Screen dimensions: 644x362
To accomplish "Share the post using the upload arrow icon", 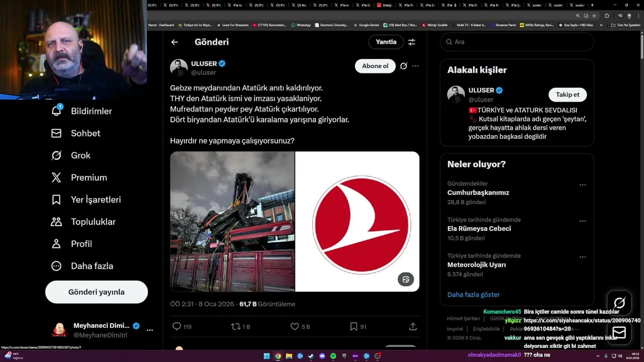I will pos(413,326).
